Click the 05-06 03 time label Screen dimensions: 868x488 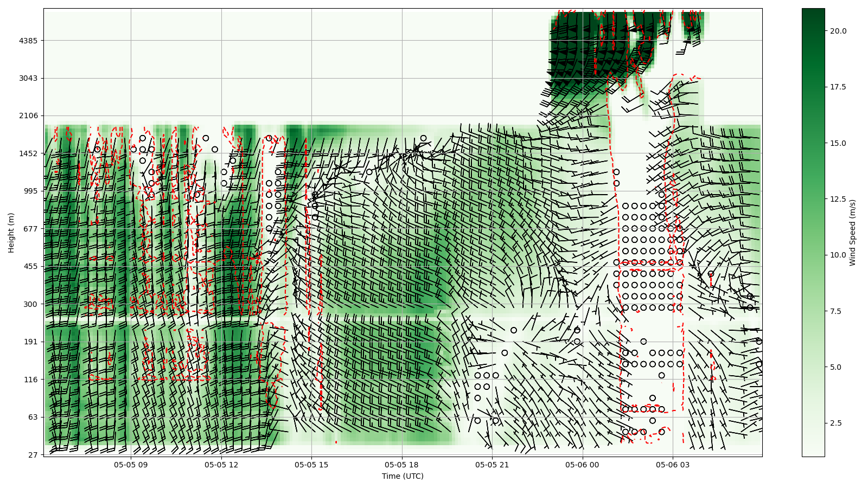click(673, 465)
